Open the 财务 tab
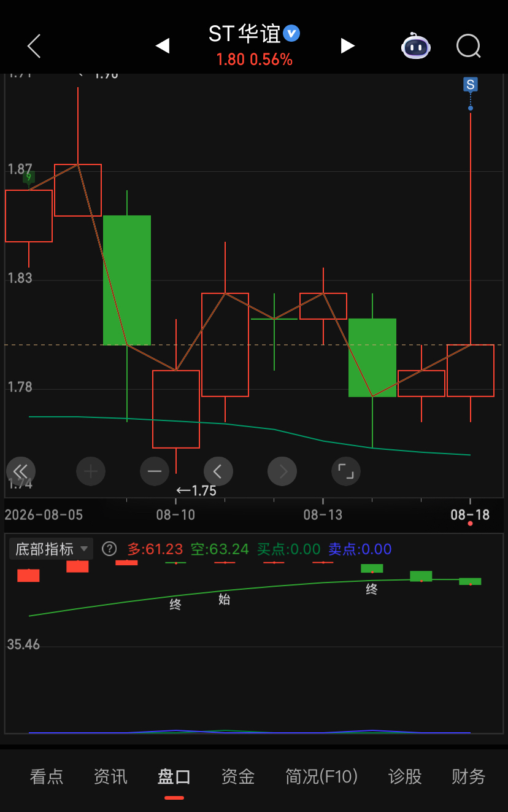The image size is (508, 812). (x=469, y=776)
